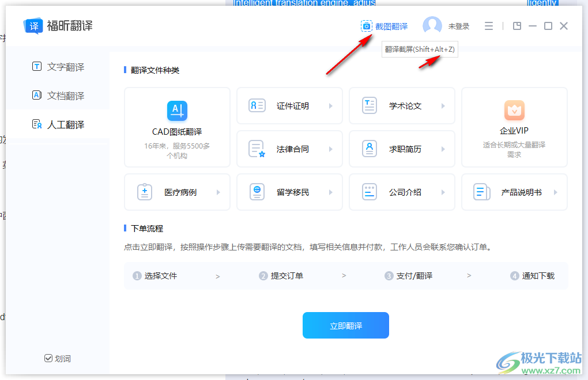Click the 翻译文件种类 heading
Viewport: 588px width, 380px height.
click(x=155, y=70)
